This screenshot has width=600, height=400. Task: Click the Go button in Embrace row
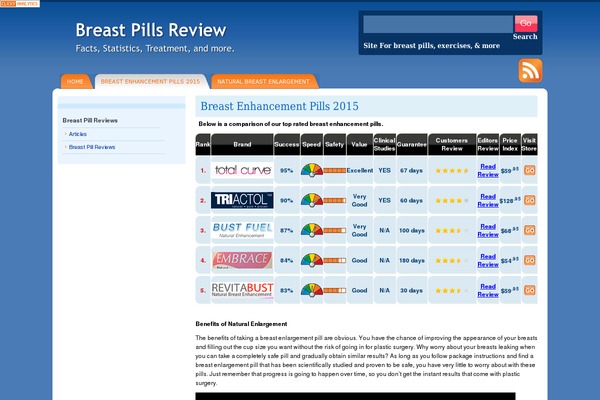(530, 260)
